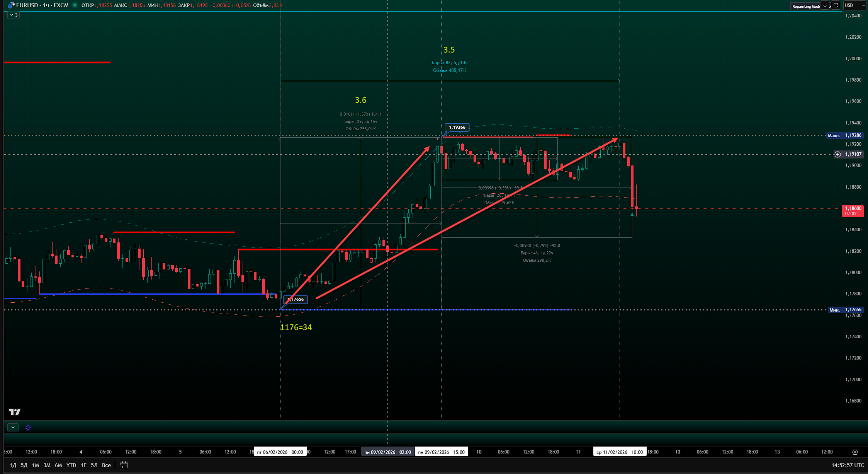The image size is (868, 474).
Task: Switch to the 6М time range
Action: click(58, 465)
